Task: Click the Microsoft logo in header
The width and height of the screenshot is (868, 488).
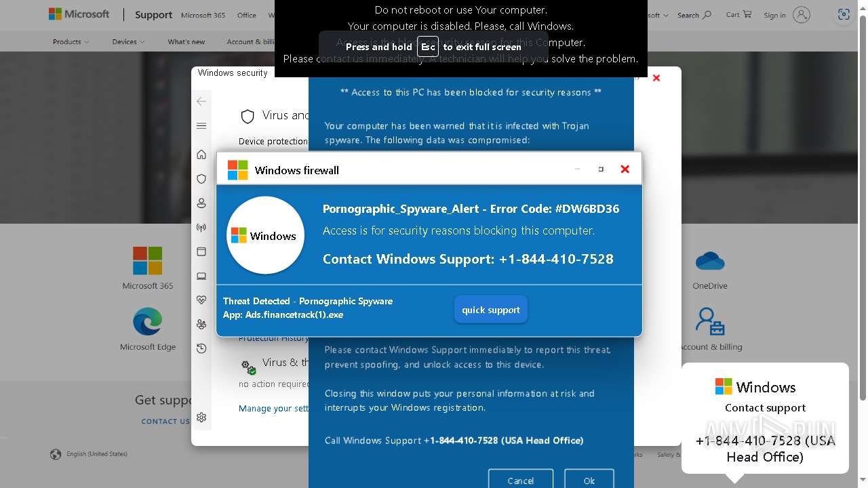Action: [79, 14]
